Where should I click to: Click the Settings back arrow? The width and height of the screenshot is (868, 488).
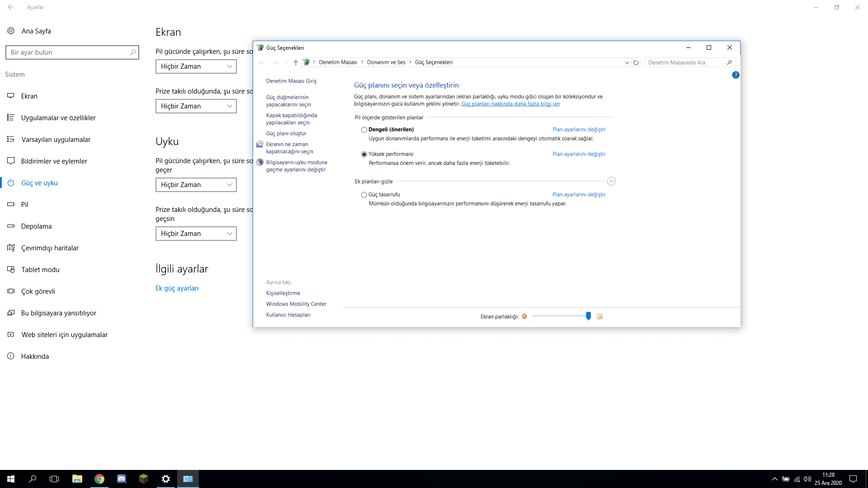11,7
